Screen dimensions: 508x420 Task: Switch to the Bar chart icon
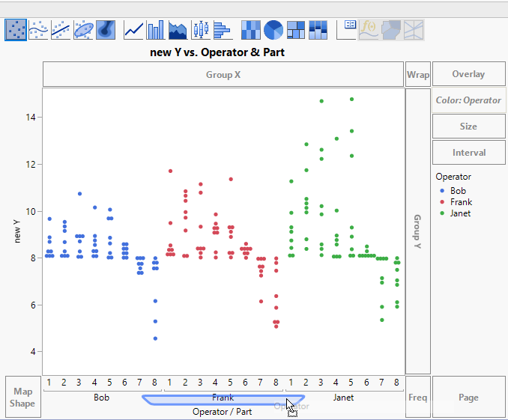[x=156, y=30]
